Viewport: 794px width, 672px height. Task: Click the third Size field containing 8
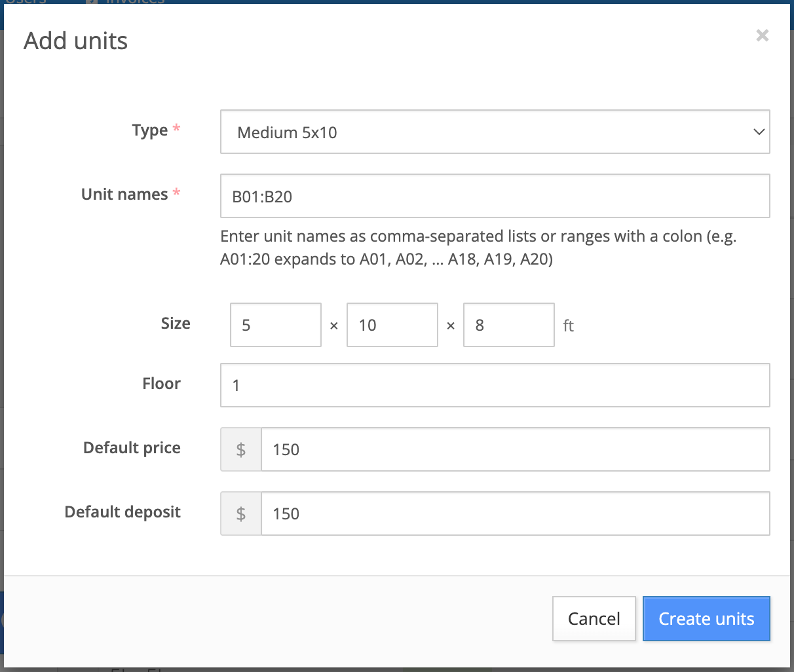[x=508, y=325]
